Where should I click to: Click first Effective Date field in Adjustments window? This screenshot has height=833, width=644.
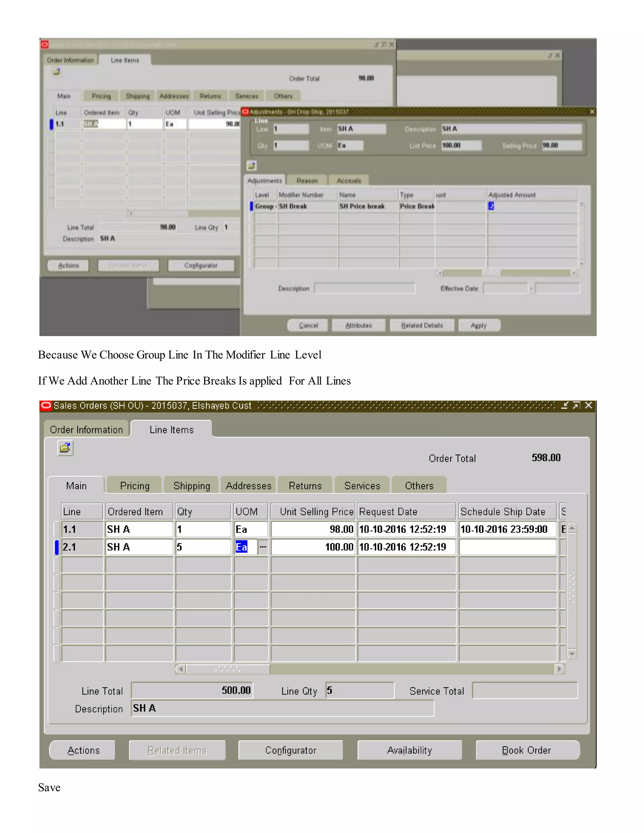tap(506, 288)
